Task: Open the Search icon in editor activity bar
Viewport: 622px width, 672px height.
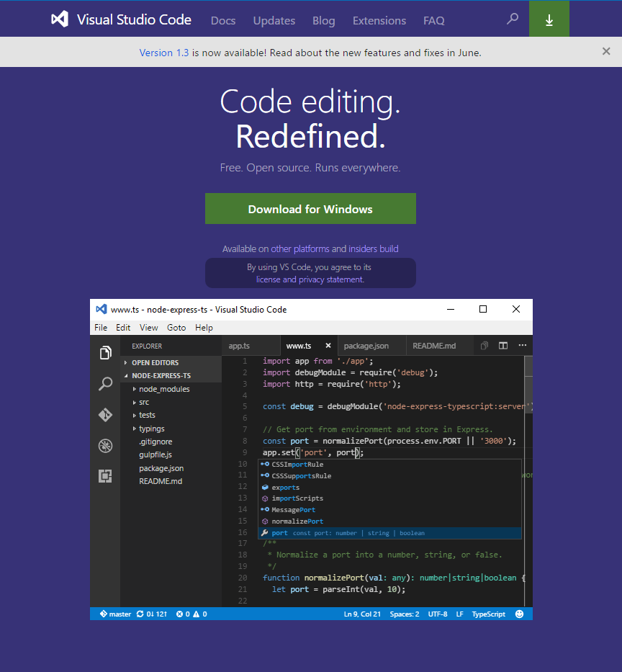Action: click(x=105, y=384)
